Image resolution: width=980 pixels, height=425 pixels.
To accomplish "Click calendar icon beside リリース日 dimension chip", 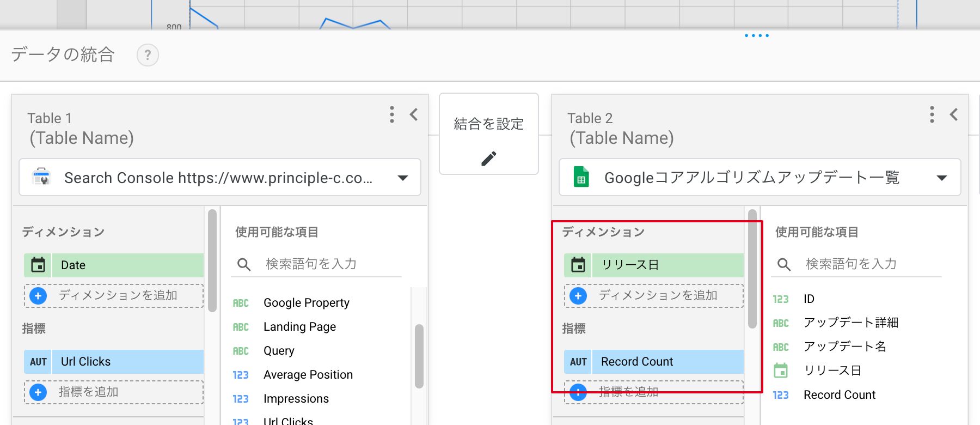I will [578, 265].
